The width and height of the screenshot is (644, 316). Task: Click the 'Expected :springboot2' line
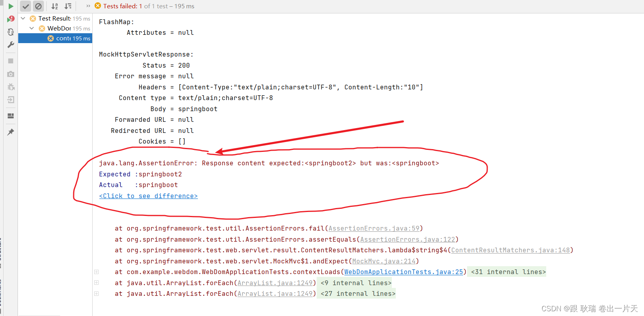[141, 174]
